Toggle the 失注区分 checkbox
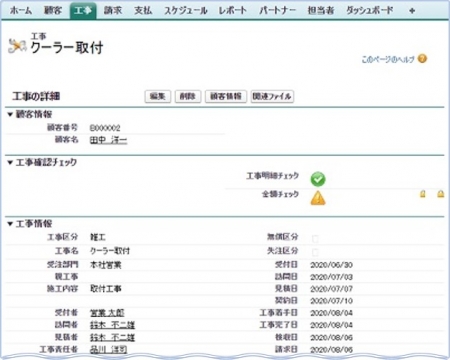 (x=315, y=252)
